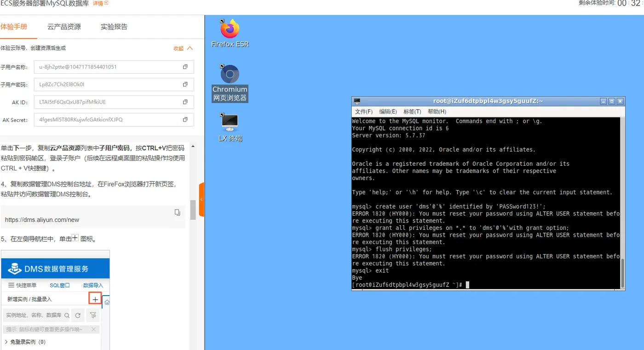Image resolution: width=644 pixels, height=350 pixels.
Task: Copy the AK Secret value
Action: click(185, 119)
